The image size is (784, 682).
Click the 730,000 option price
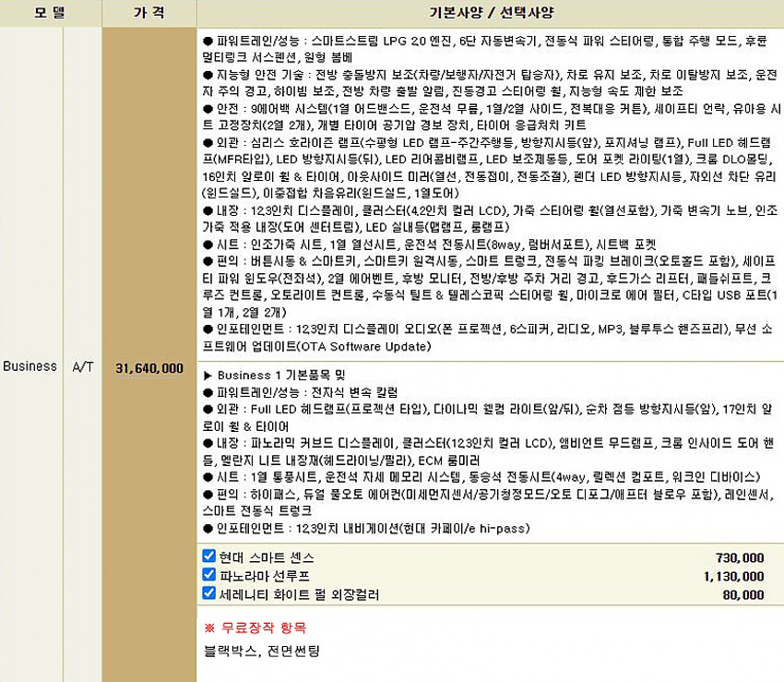[x=739, y=558]
